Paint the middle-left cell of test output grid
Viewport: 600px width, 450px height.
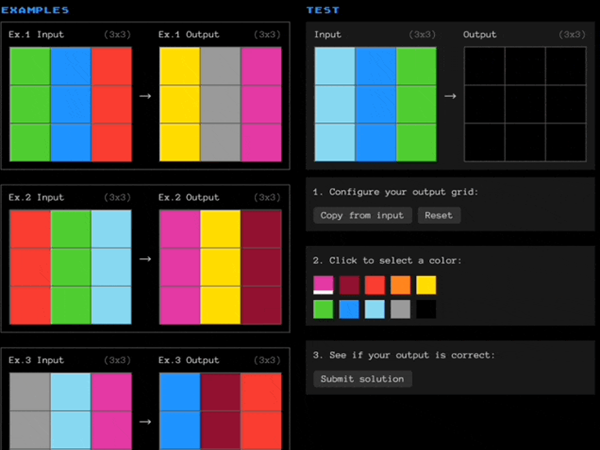click(484, 104)
